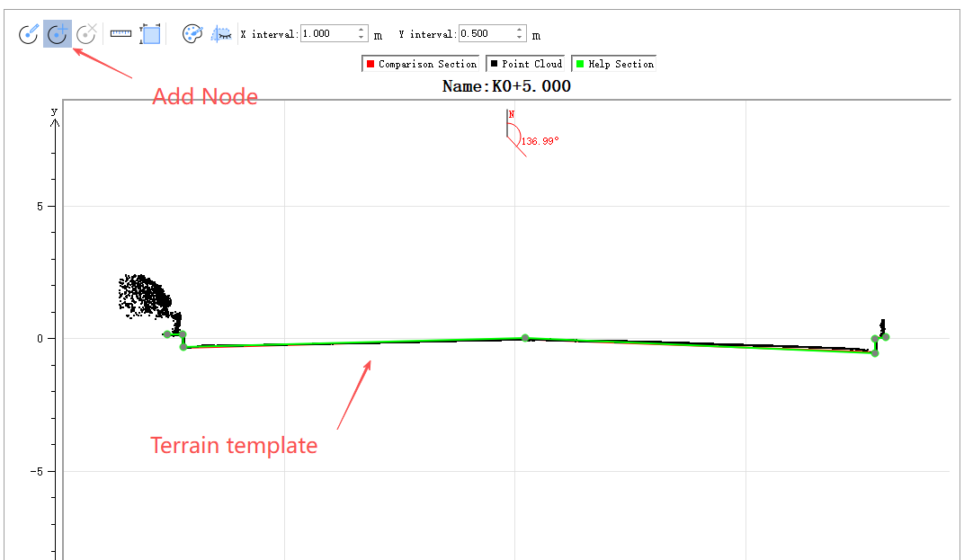Click the red Comparison Section color swatch
This screenshot has height=560, width=964.
point(370,64)
